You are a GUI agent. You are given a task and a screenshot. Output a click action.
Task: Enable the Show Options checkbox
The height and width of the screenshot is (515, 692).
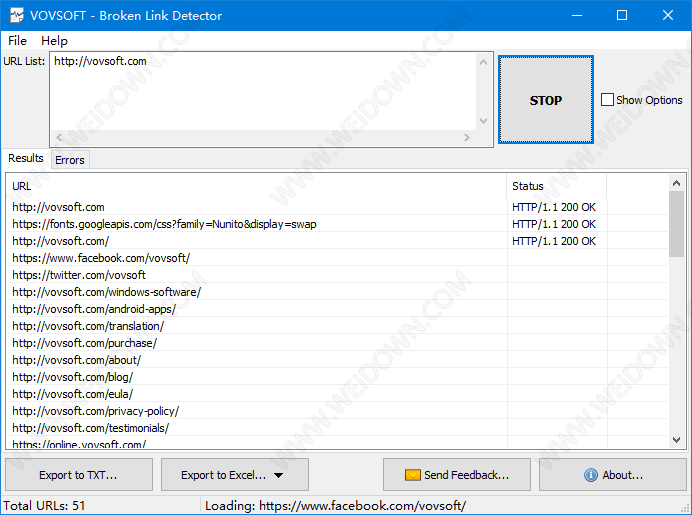pos(607,100)
